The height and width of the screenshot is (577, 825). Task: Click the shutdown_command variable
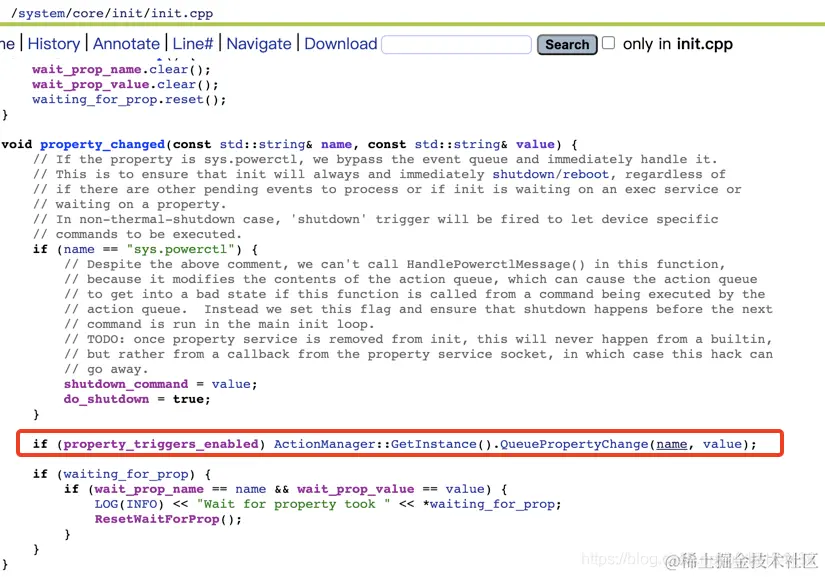pyautogui.click(x=126, y=384)
